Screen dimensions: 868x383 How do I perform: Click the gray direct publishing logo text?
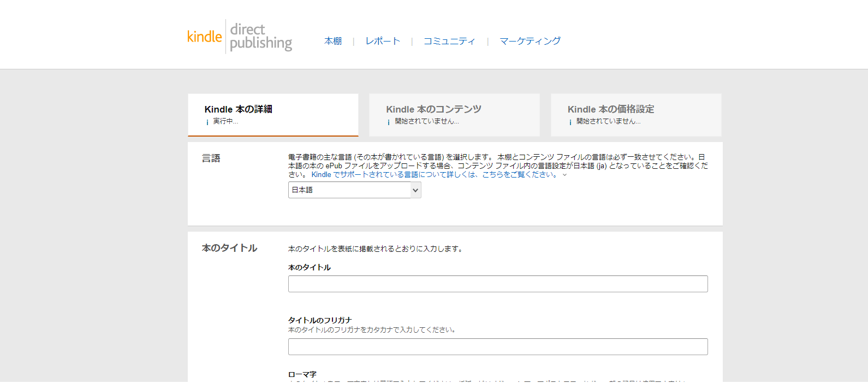click(x=260, y=37)
